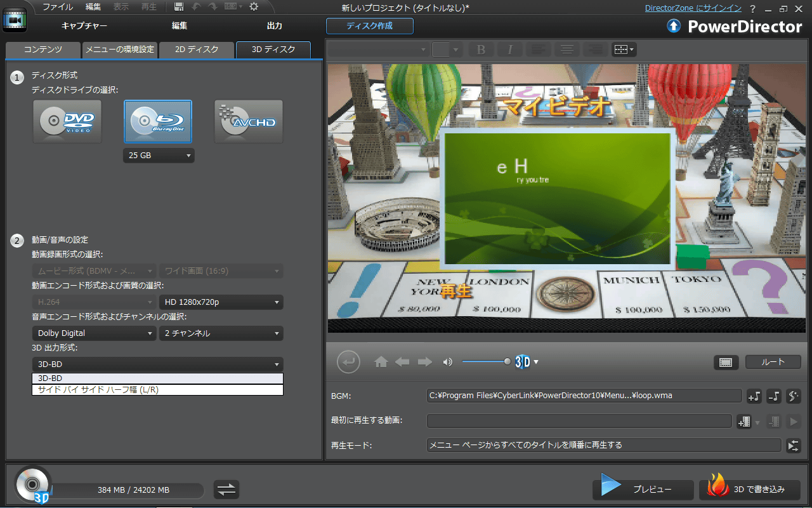Click the redo arrow in top toolbar
Image resolution: width=812 pixels, height=508 pixels.
coord(212,7)
